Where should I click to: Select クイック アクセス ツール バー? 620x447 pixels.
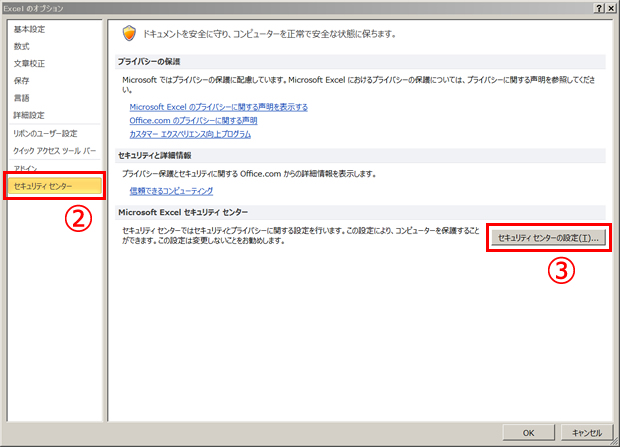pyautogui.click(x=55, y=151)
